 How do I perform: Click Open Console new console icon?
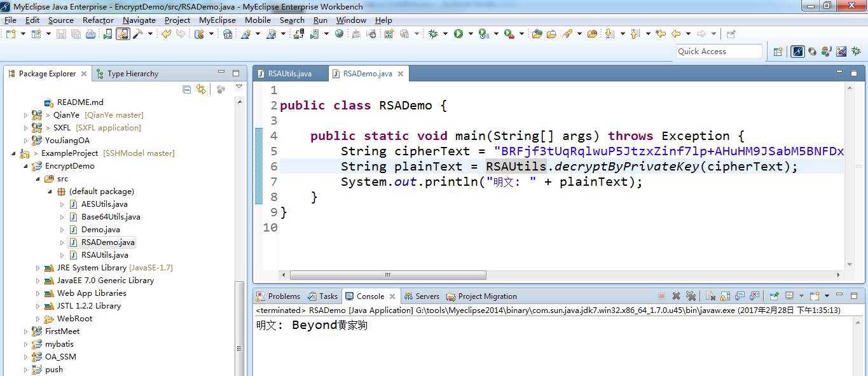(815, 296)
